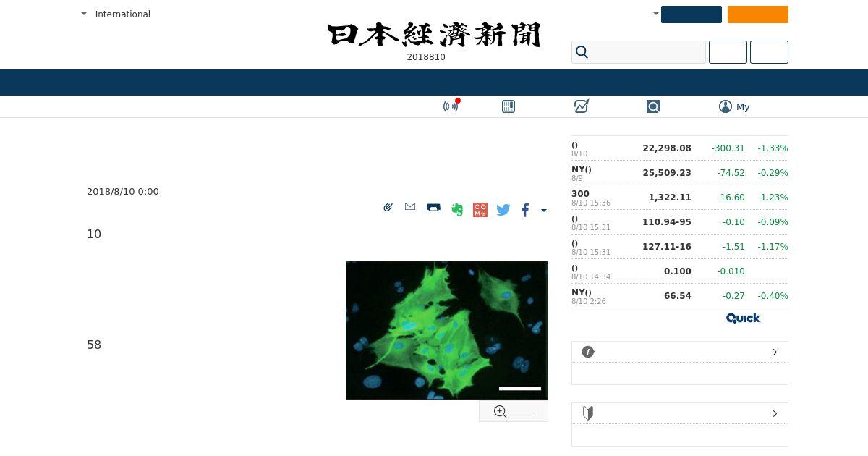Print the article via printer icon

pyautogui.click(x=433, y=207)
